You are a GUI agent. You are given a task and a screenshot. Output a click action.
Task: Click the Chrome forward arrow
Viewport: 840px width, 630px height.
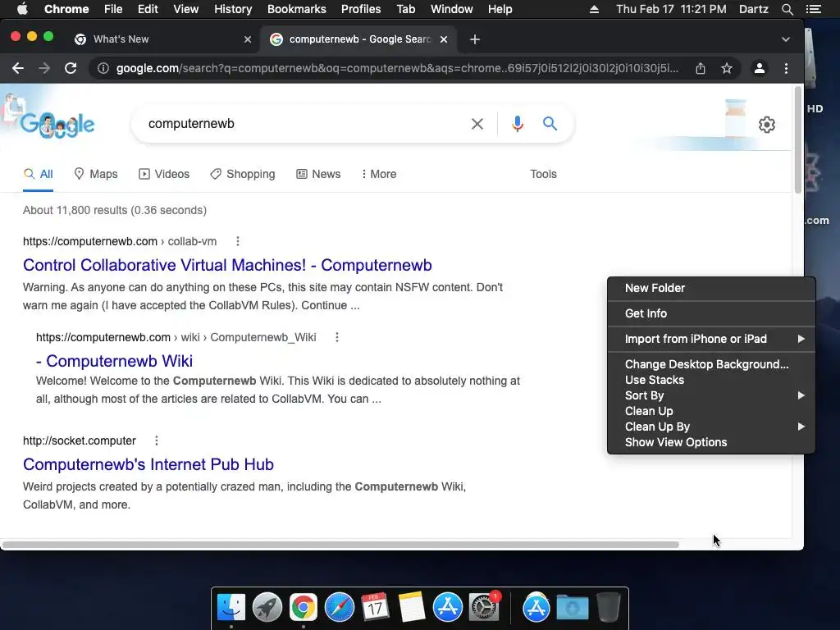click(x=44, y=68)
